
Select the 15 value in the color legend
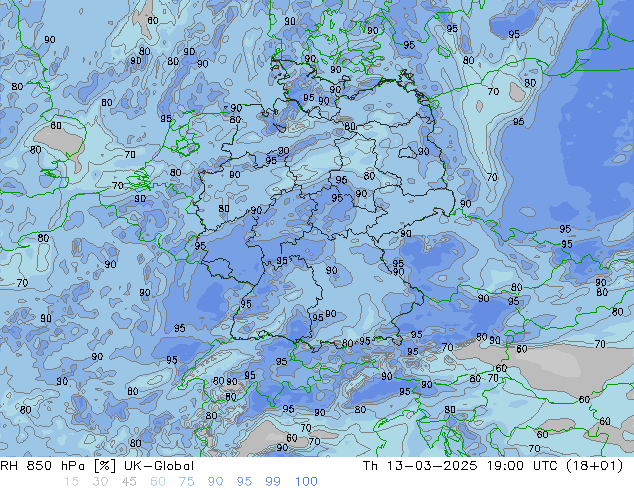coord(71,482)
